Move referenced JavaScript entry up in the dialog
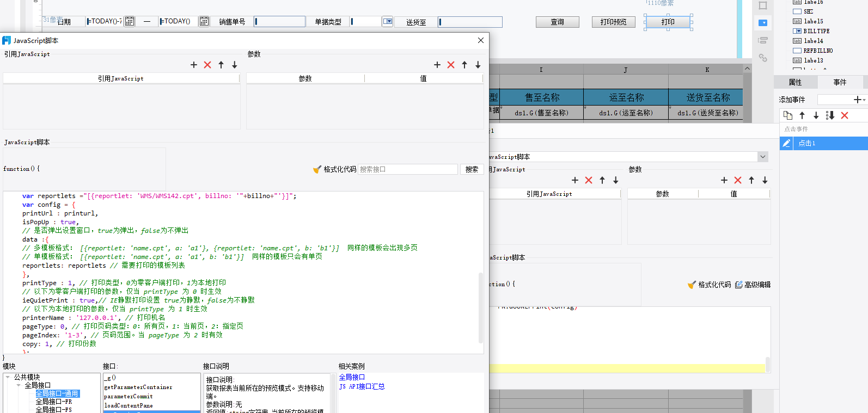This screenshot has width=868, height=413. click(221, 65)
